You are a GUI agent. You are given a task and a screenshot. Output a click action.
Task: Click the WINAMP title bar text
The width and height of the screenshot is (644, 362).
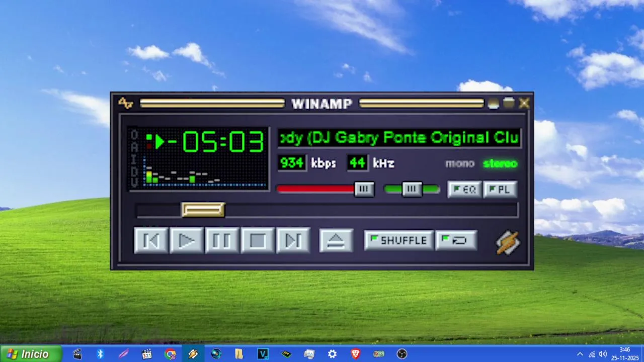[322, 104]
